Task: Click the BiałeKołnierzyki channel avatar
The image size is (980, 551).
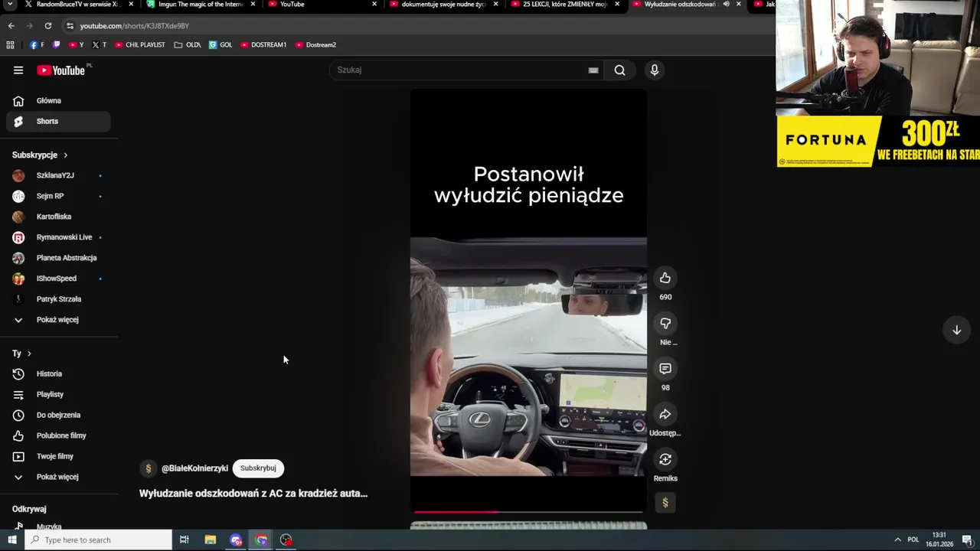Action: pyautogui.click(x=149, y=468)
